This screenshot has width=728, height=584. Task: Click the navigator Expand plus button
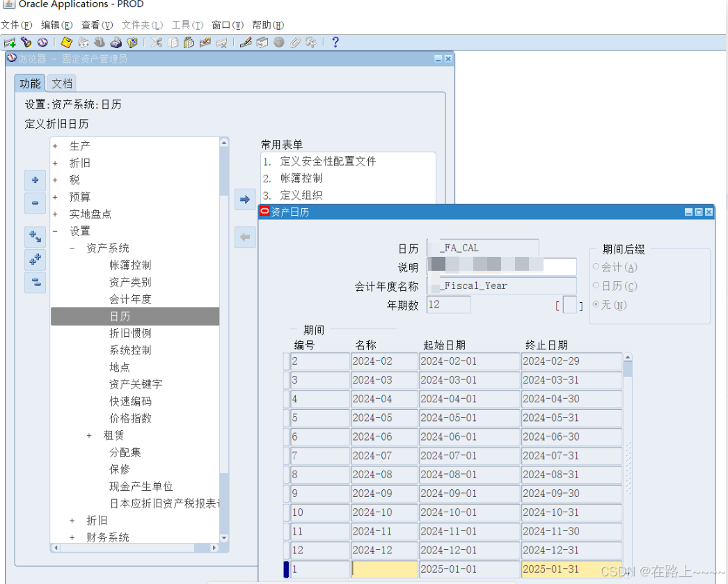pos(35,180)
